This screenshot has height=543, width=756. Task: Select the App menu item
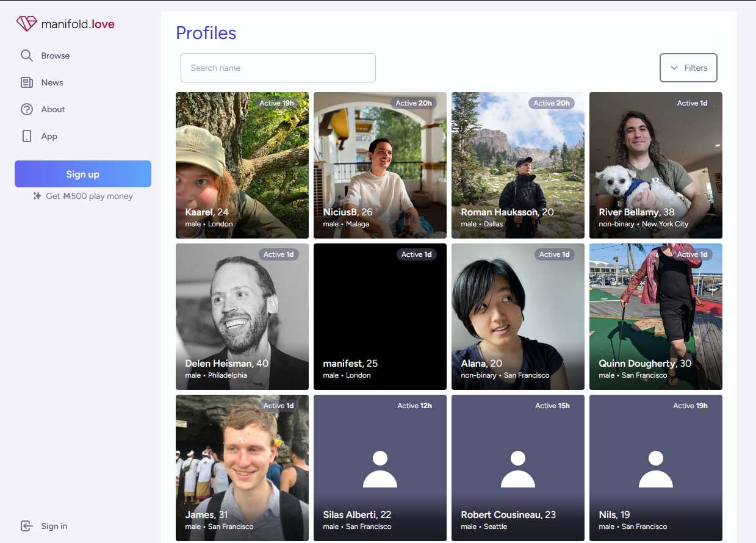tap(49, 136)
